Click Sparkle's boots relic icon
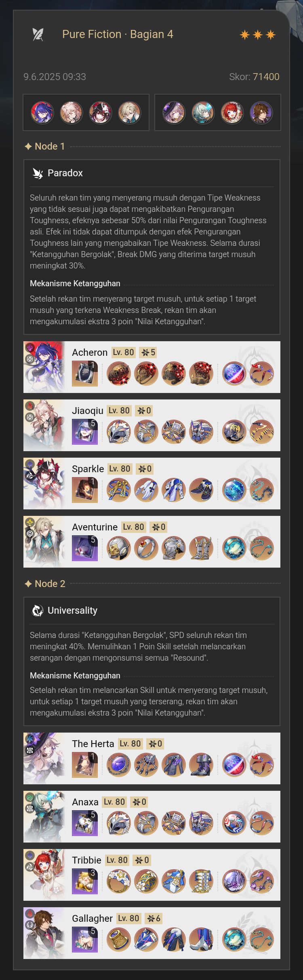 coord(201,490)
